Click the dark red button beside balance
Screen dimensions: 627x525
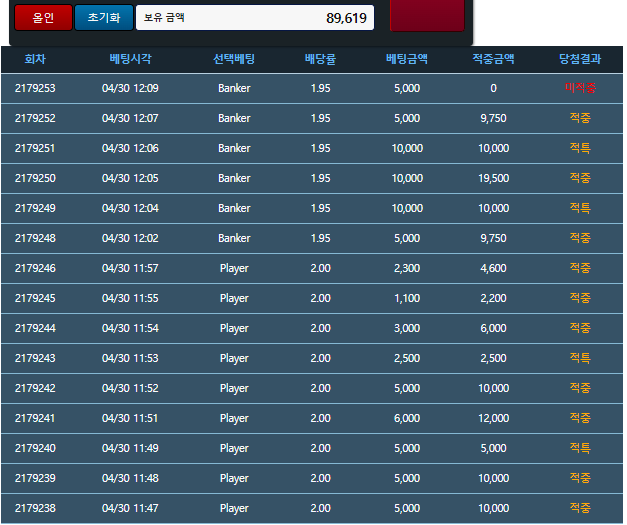coord(426,16)
